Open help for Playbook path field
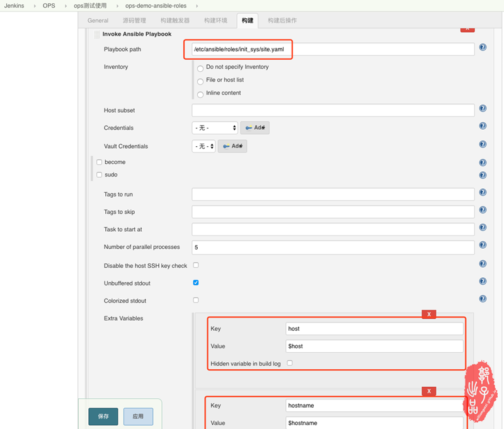 [483, 47]
